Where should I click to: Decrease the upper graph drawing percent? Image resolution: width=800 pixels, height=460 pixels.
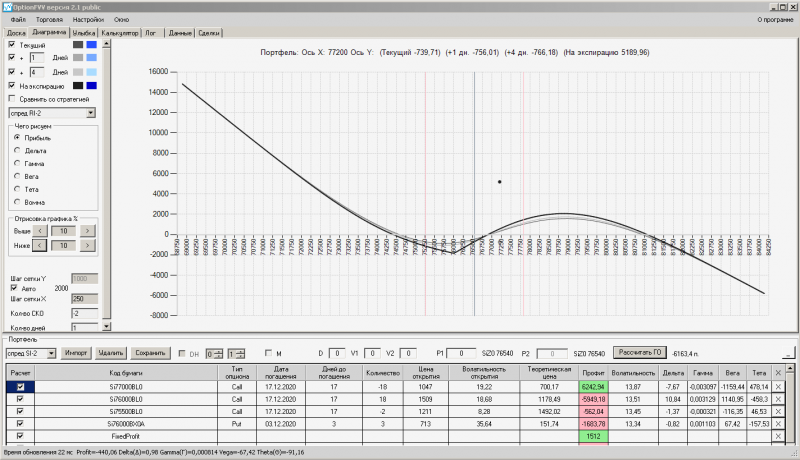(x=40, y=231)
